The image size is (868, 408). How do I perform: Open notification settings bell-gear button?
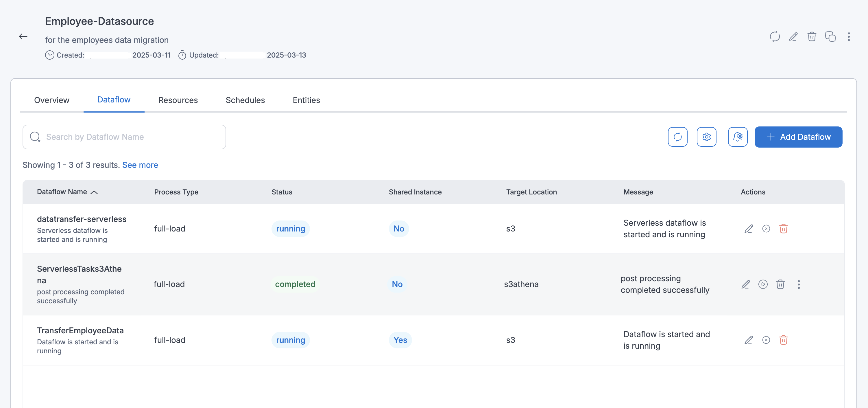point(738,137)
